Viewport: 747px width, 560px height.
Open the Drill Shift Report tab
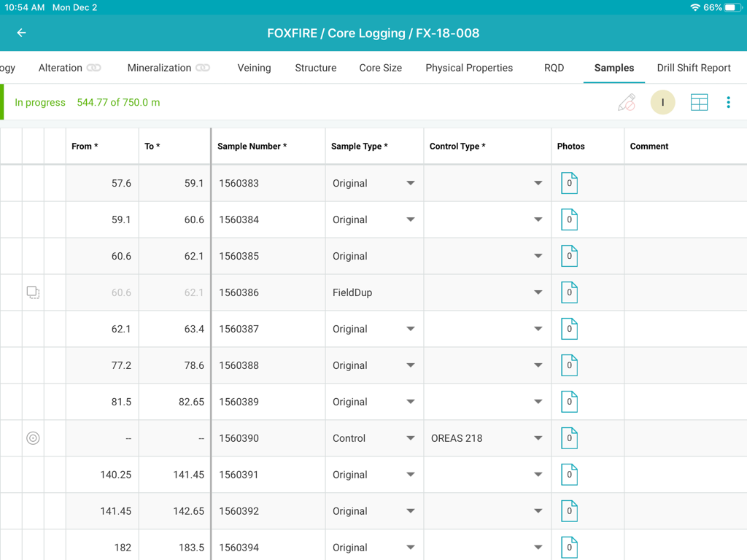pyautogui.click(x=693, y=67)
